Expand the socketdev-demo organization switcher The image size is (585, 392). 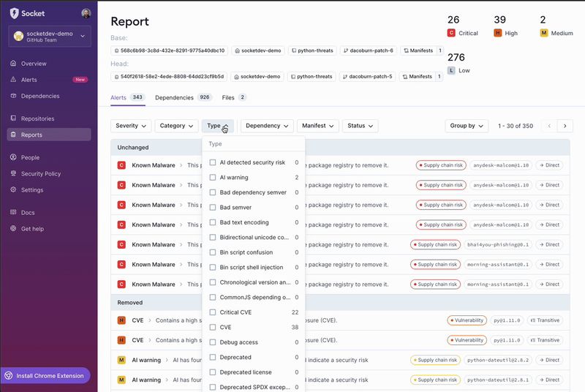click(x=50, y=36)
